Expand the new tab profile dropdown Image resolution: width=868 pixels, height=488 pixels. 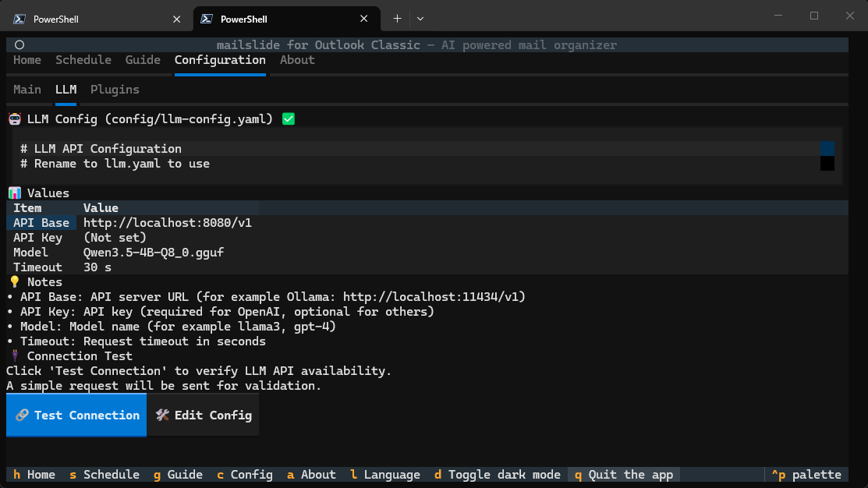pos(420,19)
